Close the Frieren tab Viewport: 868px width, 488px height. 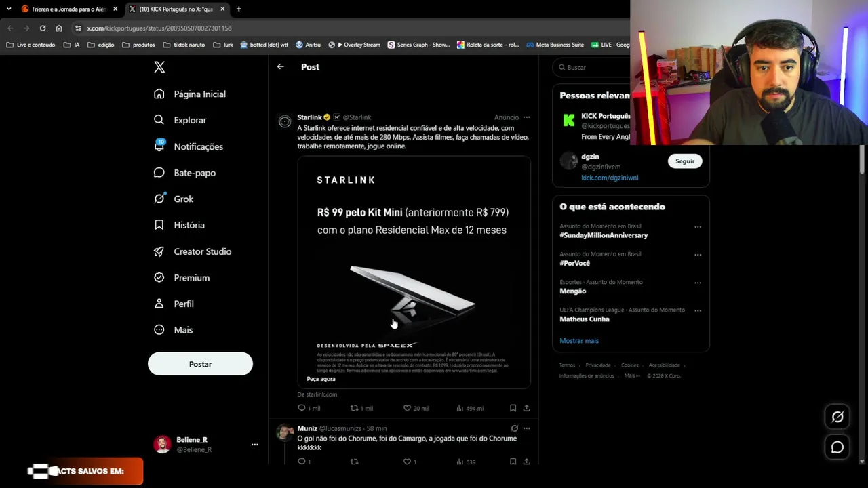[x=115, y=9]
